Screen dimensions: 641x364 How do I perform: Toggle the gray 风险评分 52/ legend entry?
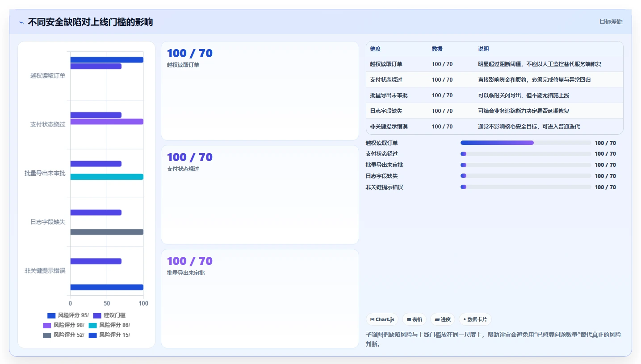[x=63, y=335]
